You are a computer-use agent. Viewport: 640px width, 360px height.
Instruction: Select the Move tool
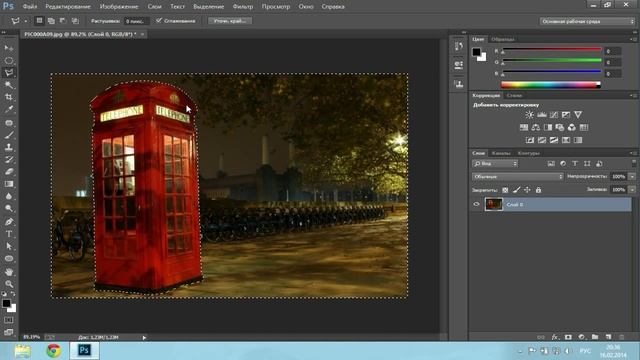9,48
